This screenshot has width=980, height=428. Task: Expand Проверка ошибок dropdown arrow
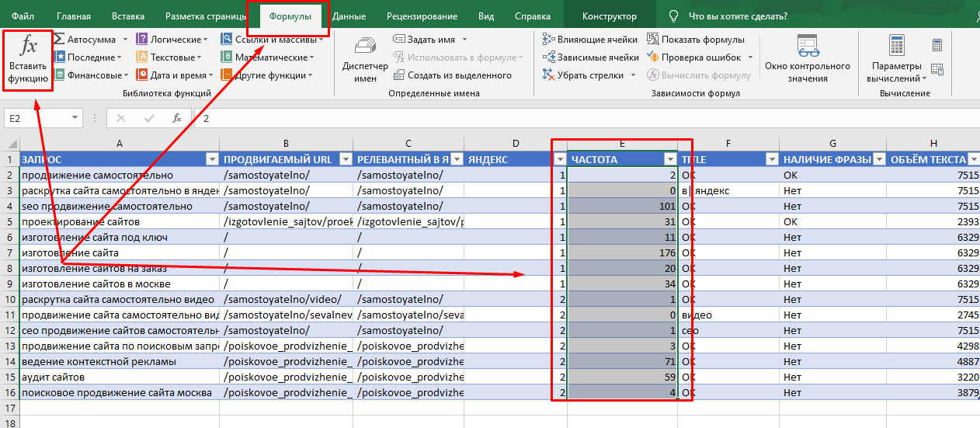(750, 57)
